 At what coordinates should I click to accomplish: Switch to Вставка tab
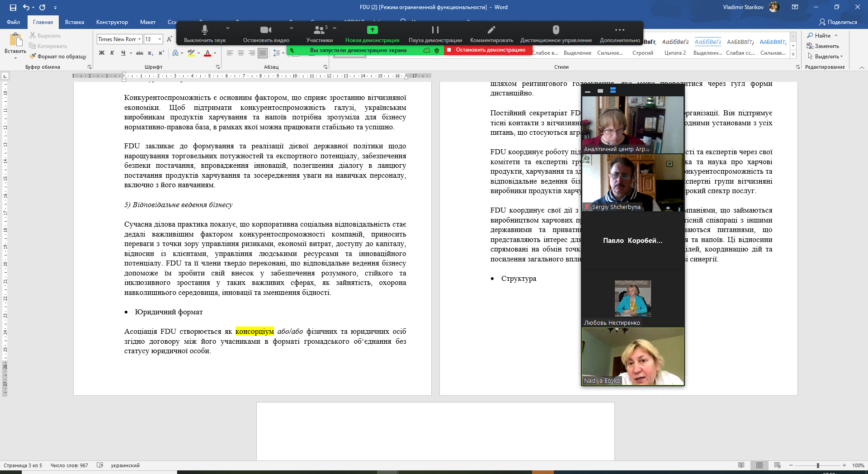75,22
